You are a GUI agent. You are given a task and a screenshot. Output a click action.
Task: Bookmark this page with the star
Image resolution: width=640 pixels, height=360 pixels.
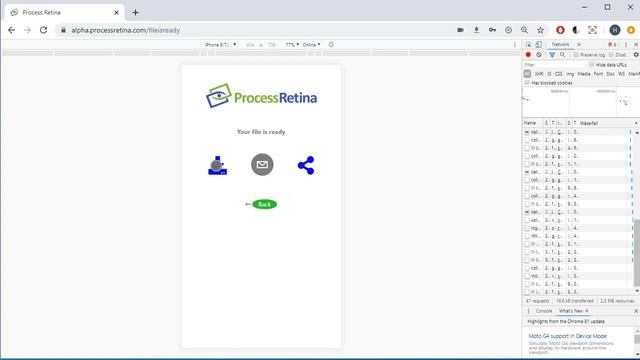pos(540,30)
